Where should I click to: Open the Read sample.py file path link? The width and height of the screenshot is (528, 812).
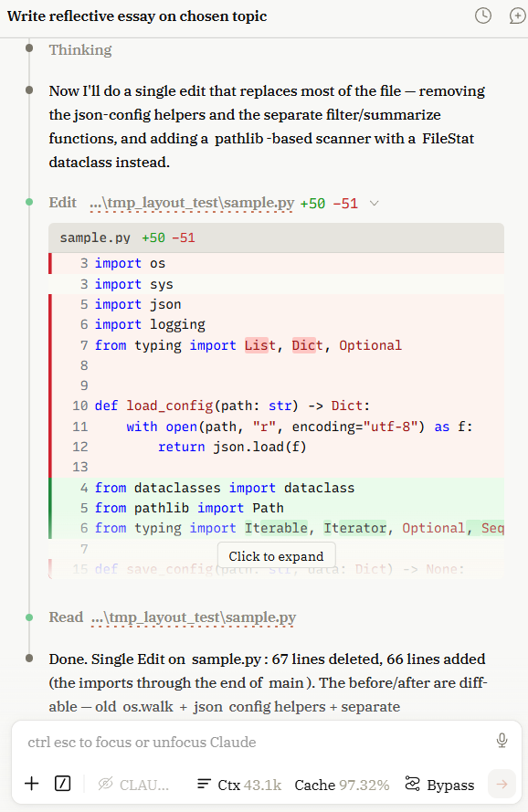click(194, 617)
